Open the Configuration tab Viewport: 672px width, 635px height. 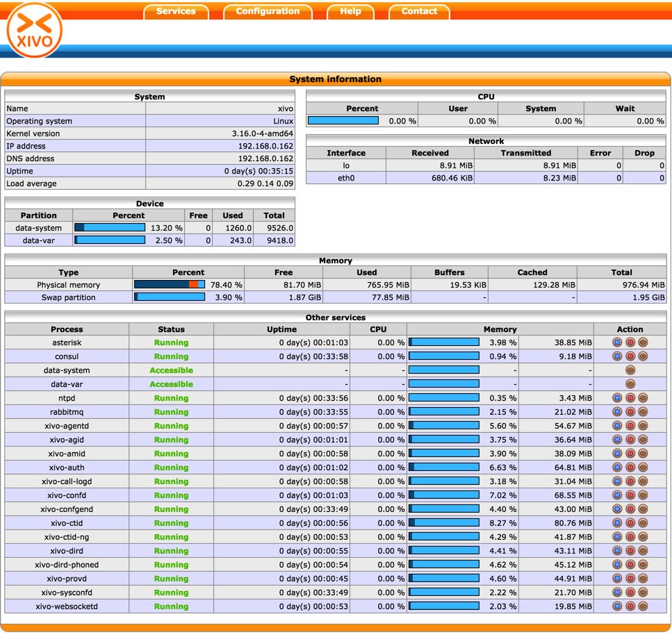(x=268, y=12)
